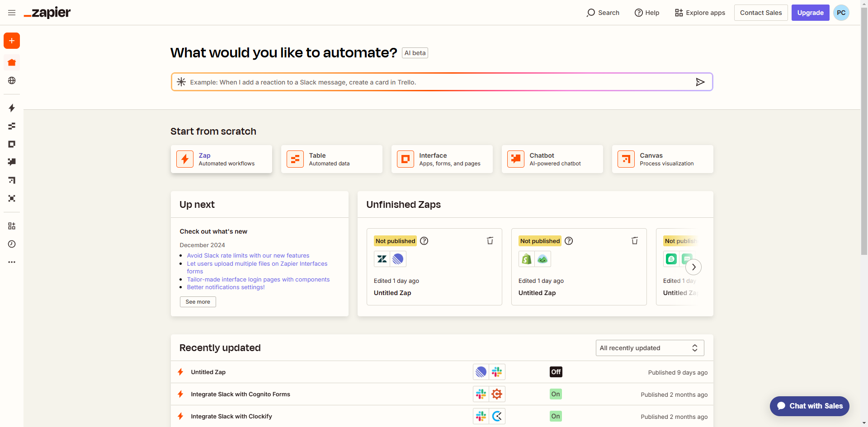Open the Zaps lightning icon in sidebar

(12, 108)
